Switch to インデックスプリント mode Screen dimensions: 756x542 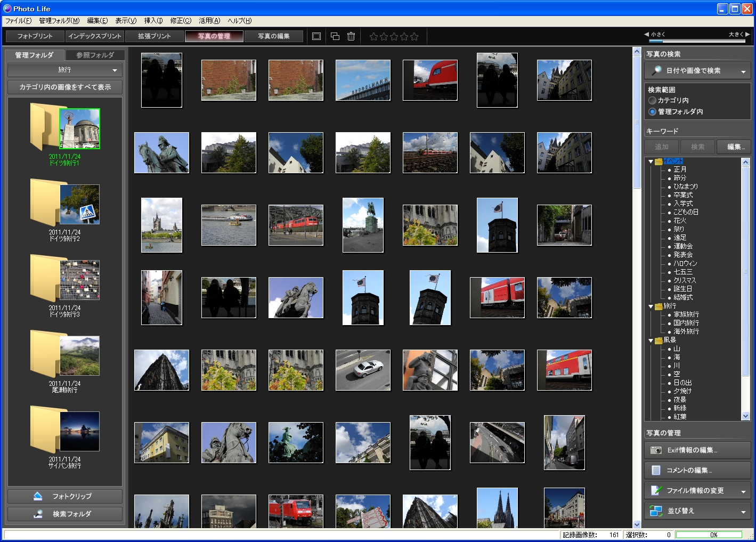pyautogui.click(x=95, y=36)
